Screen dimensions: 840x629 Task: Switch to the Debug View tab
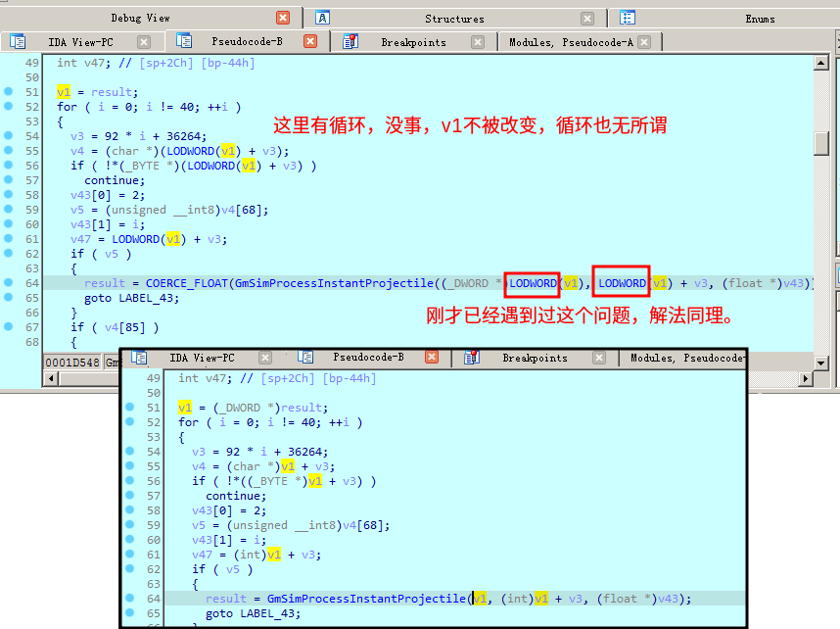[140, 19]
